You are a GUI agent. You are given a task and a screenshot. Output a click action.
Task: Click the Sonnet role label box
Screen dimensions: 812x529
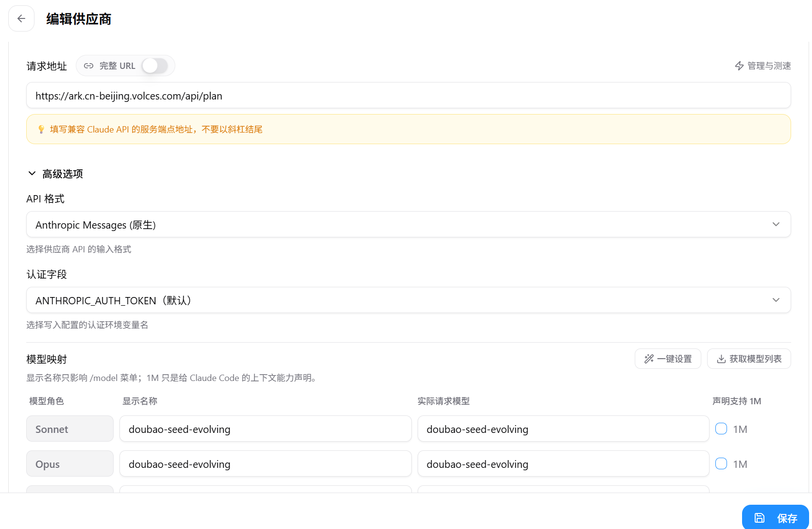click(70, 429)
